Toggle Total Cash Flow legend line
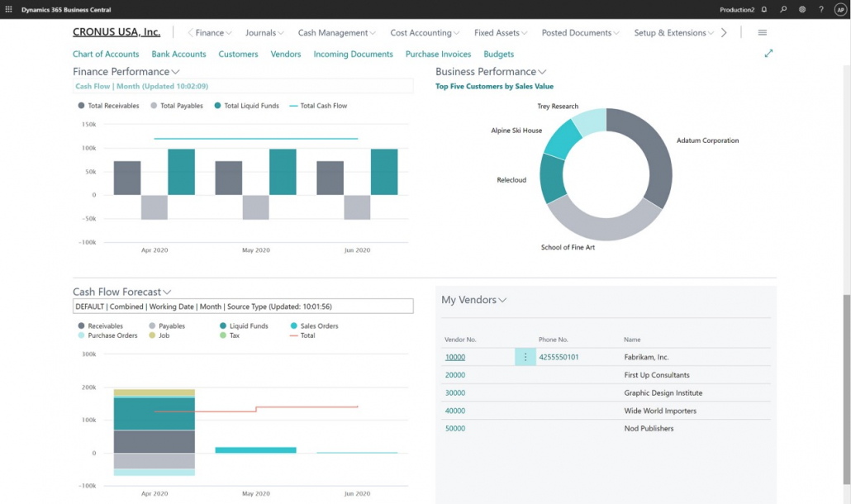The width and height of the screenshot is (851, 504). point(318,106)
